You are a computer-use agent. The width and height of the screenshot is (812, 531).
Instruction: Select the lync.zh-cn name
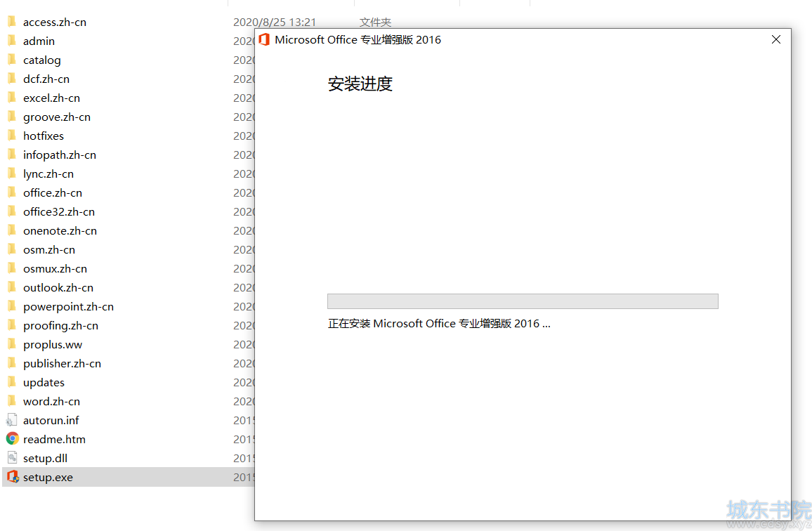click(48, 174)
